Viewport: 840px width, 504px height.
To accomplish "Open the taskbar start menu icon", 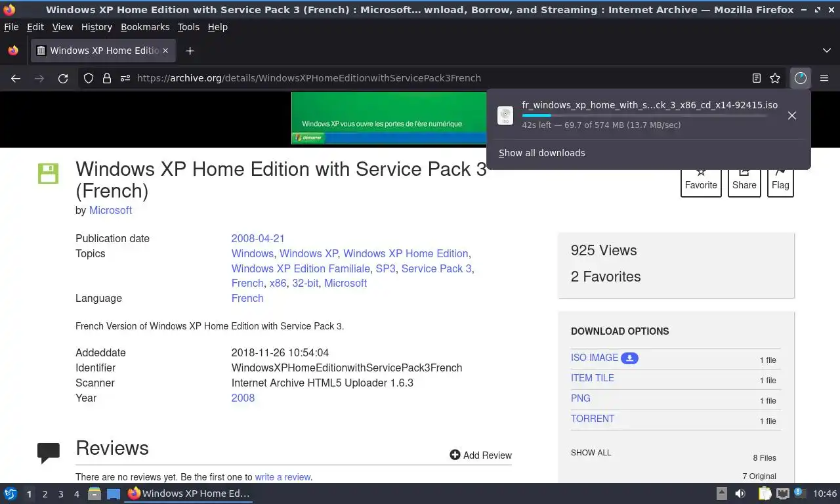I will click(10, 493).
